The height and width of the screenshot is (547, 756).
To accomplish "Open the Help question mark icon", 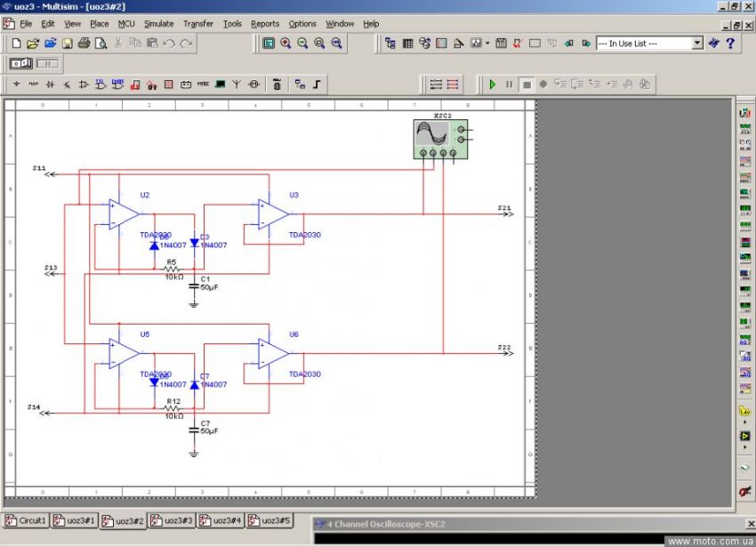I will click(x=730, y=43).
